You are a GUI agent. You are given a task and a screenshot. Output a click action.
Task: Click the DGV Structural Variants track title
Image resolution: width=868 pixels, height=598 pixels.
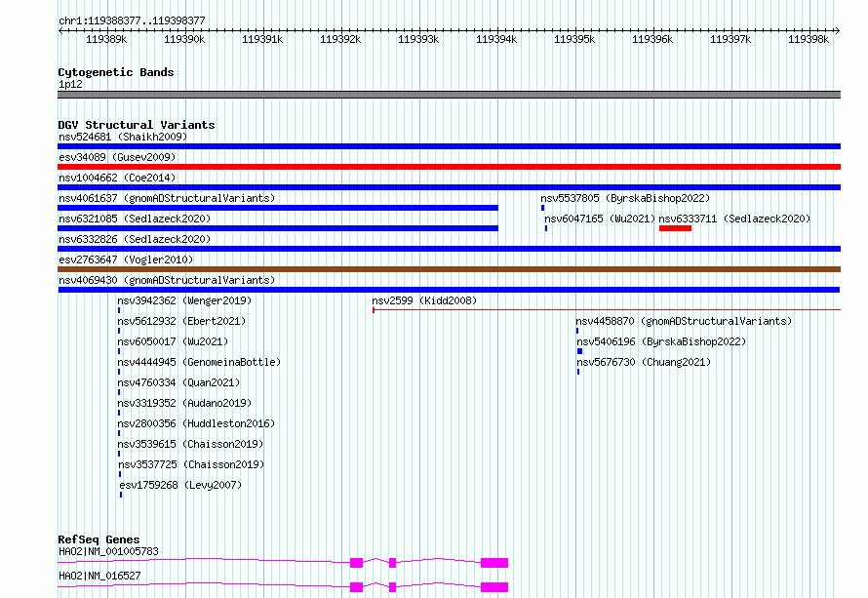[137, 125]
